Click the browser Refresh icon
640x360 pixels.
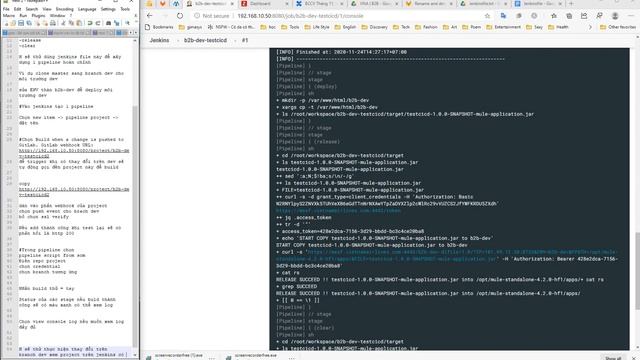click(x=180, y=16)
